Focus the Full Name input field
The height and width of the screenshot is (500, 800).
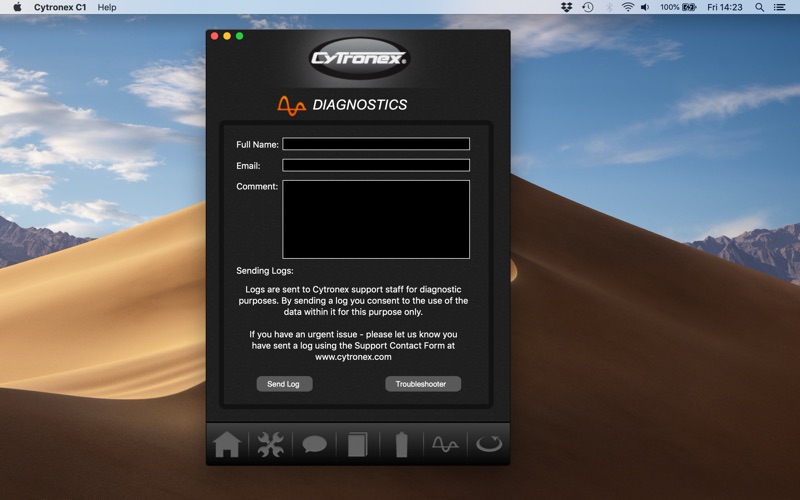click(376, 144)
